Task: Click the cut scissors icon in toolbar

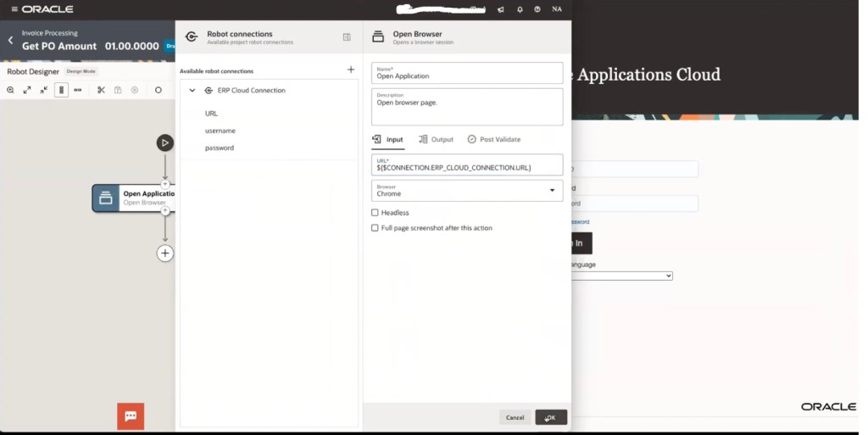Action: tap(101, 90)
